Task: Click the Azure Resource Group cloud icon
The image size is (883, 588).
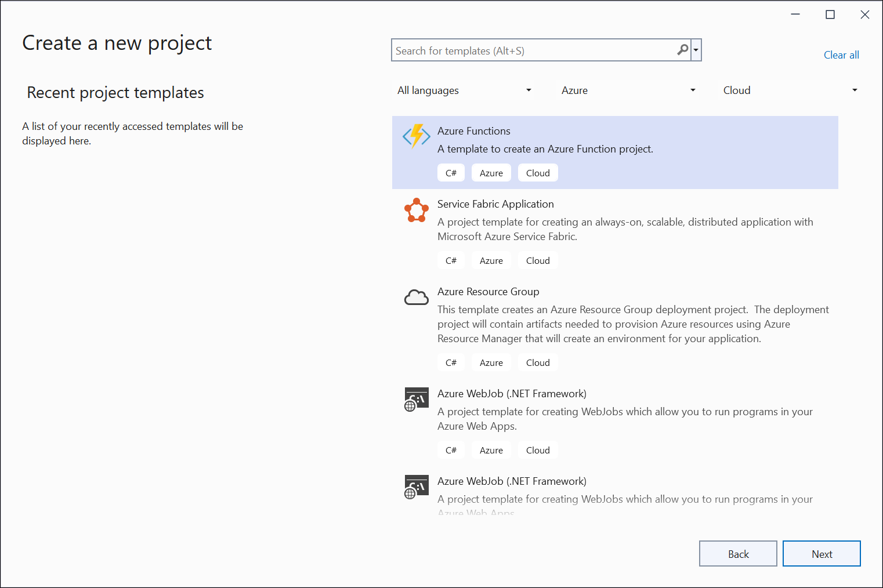Action: 416,297
